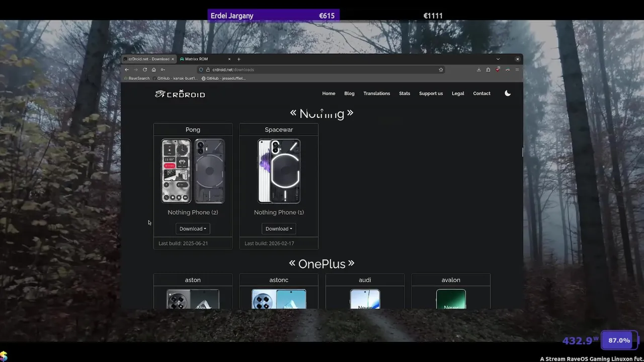Open the Home nav link
Screen dimensions: 644x362
329,94
